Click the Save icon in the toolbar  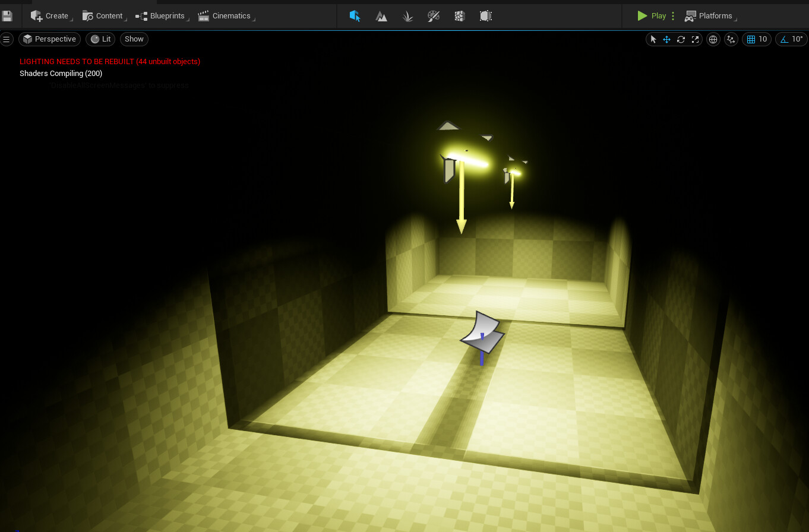coord(7,16)
